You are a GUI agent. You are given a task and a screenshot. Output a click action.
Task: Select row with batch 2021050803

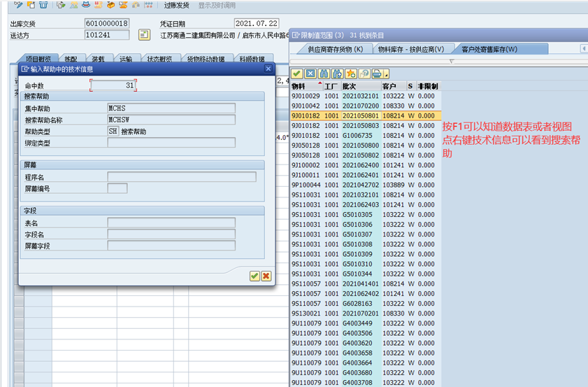pyautogui.click(x=366, y=126)
